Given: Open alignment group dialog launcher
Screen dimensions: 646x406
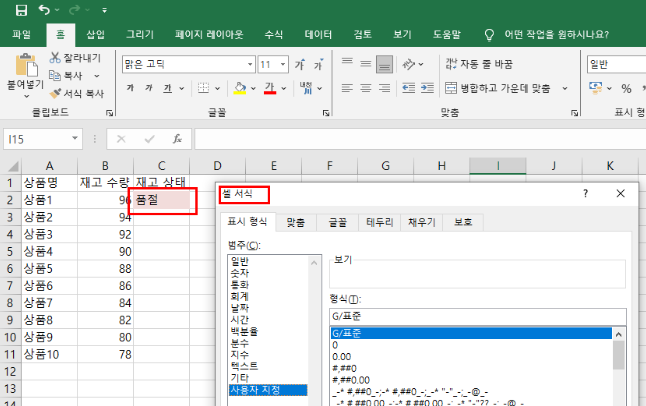Looking at the screenshot, I should tap(574, 113).
